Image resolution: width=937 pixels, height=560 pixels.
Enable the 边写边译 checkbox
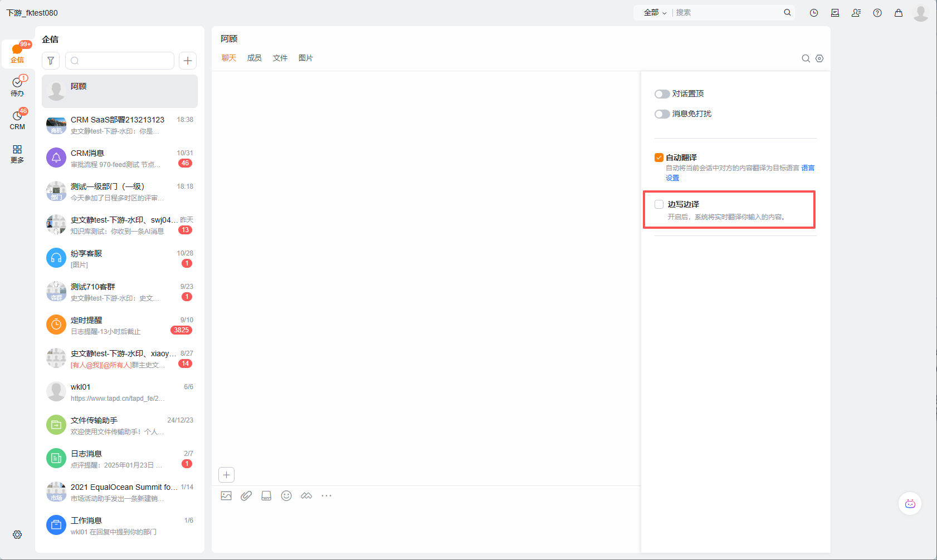[x=659, y=204]
